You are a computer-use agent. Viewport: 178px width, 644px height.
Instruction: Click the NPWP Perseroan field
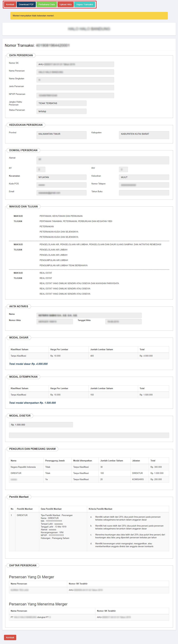pos(75,95)
